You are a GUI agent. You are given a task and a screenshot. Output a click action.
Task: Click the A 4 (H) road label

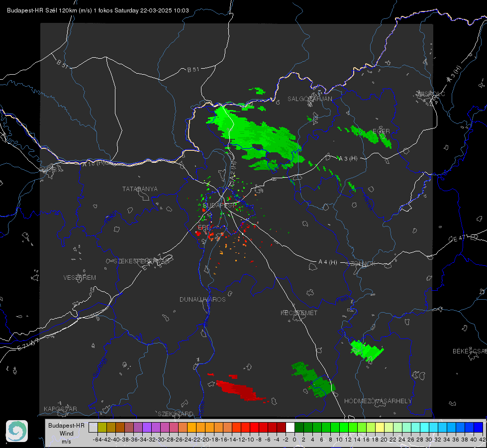click(328, 262)
